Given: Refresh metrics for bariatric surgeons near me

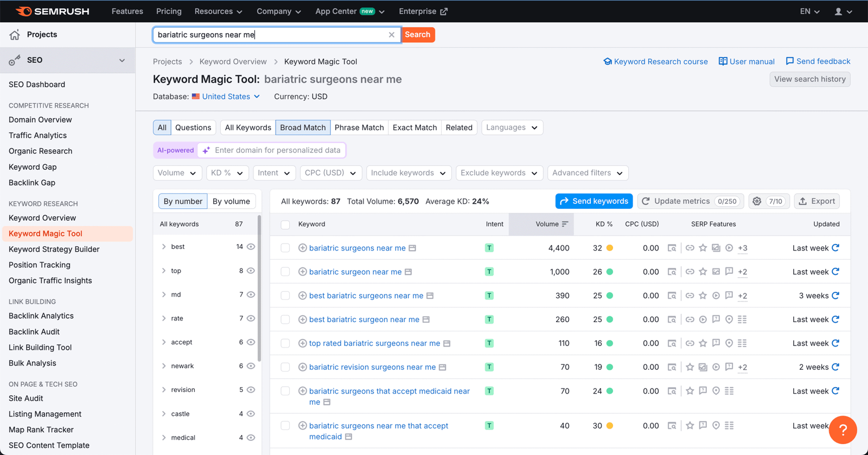Looking at the screenshot, I should (x=835, y=248).
